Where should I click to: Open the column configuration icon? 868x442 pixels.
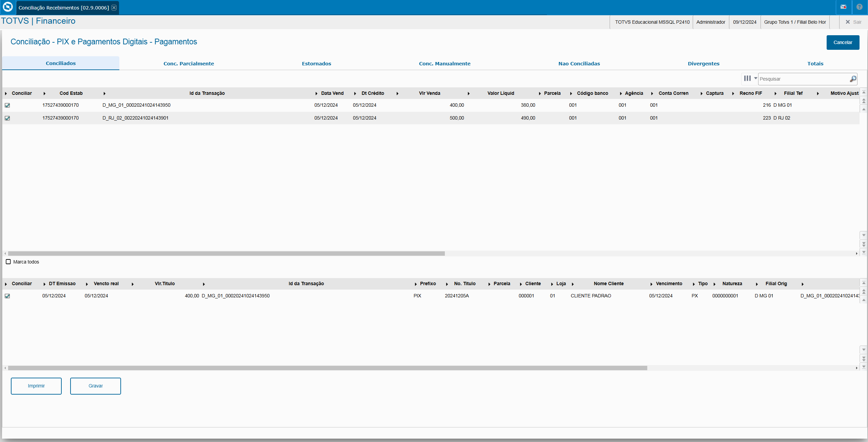pyautogui.click(x=747, y=79)
